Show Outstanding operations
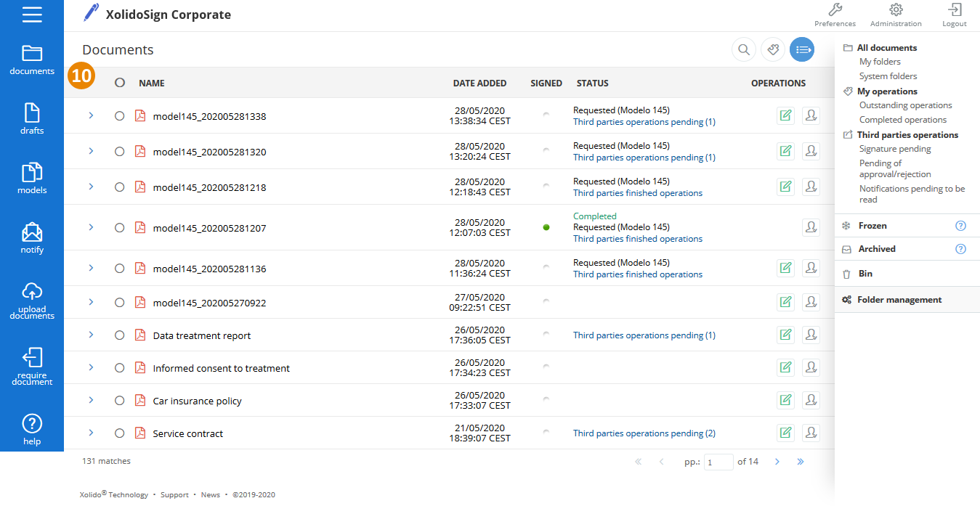Viewport: 980px width, 506px height. (x=905, y=105)
